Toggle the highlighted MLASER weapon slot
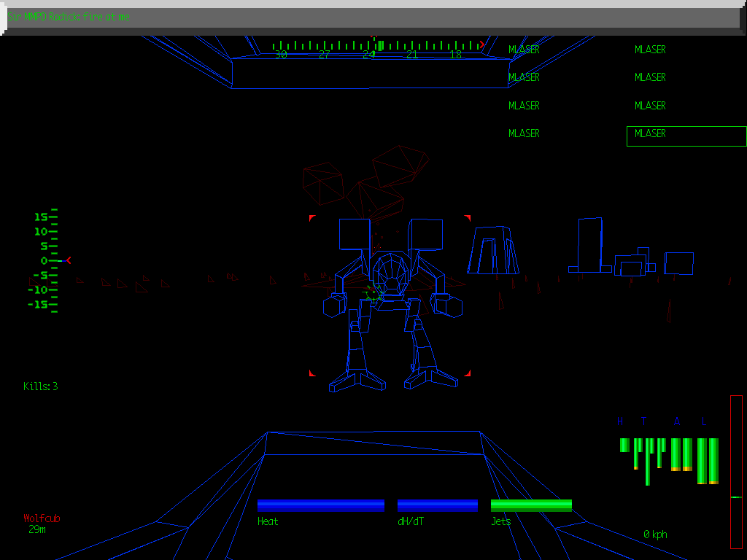 click(649, 135)
